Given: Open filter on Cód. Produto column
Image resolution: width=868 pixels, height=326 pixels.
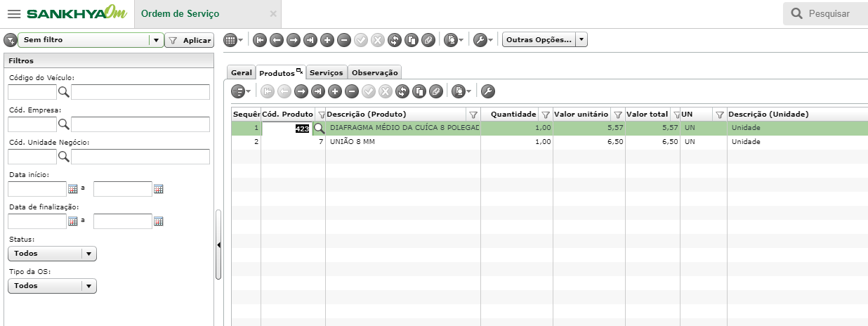Looking at the screenshot, I should [321, 115].
